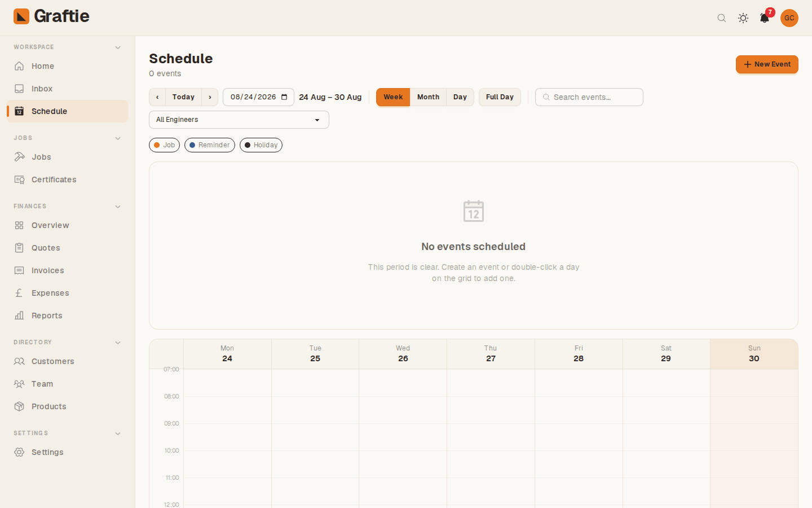Click the Products box icon
Screen dimensions: 812x508
tap(19, 406)
